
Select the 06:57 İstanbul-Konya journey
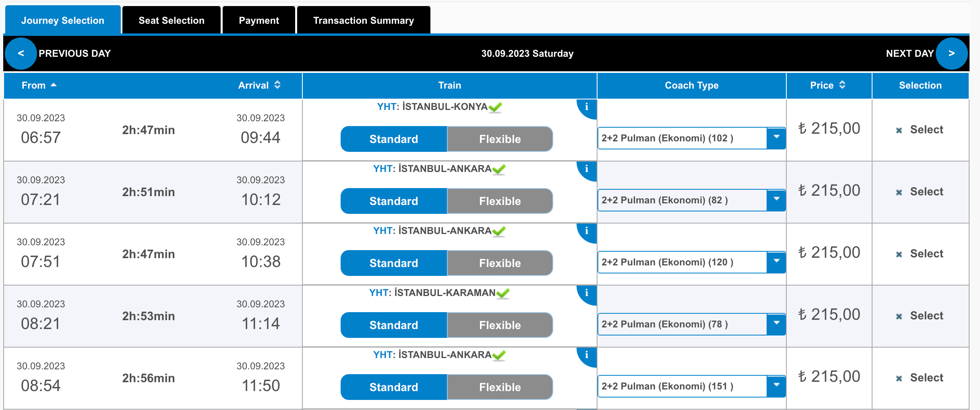[920, 130]
